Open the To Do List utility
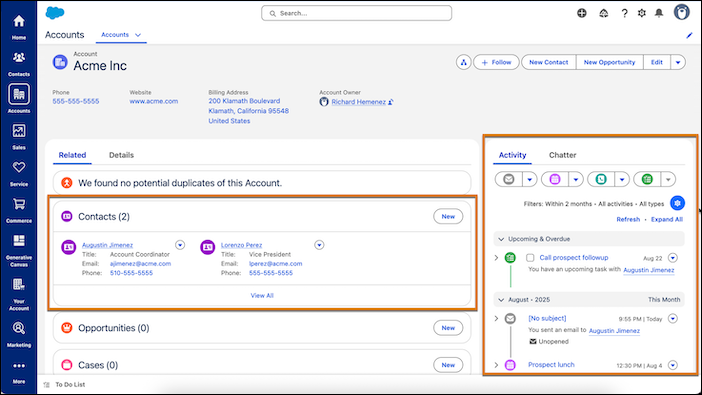The image size is (702, 395). [65, 385]
